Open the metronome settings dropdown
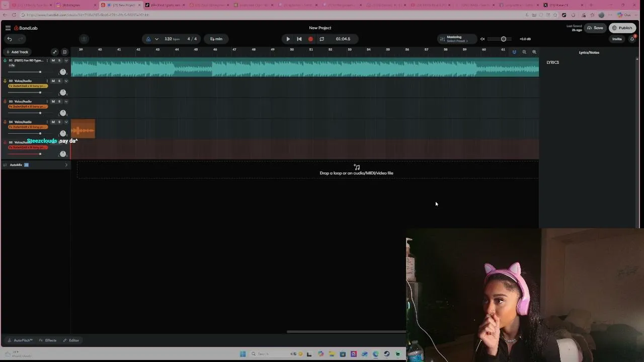Screen dimensions: 644x362 156,39
